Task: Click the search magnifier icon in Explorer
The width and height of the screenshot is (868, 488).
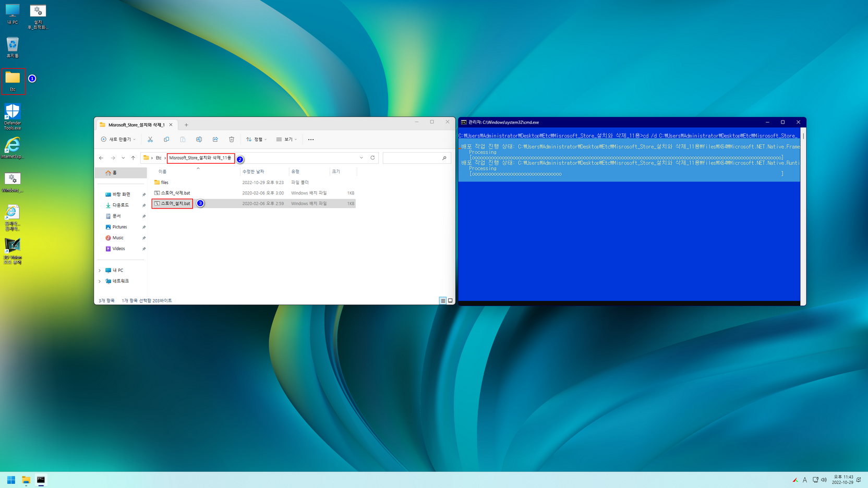Action: pyautogui.click(x=444, y=158)
